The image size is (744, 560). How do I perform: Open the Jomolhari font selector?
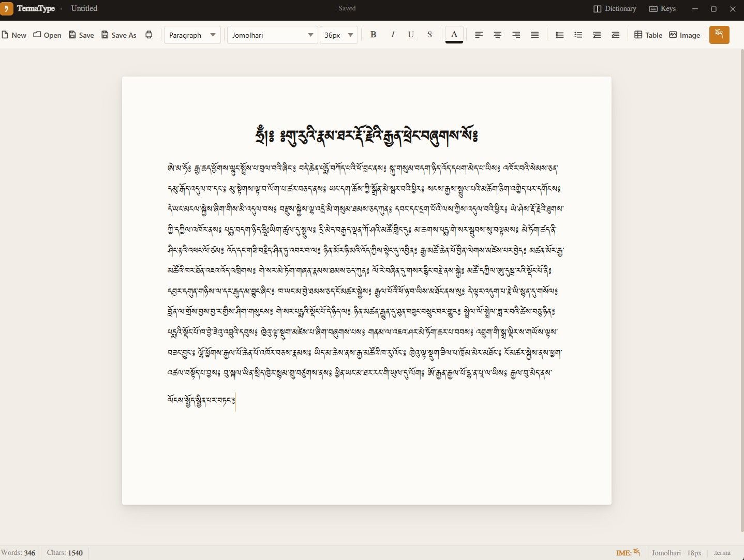(x=272, y=35)
